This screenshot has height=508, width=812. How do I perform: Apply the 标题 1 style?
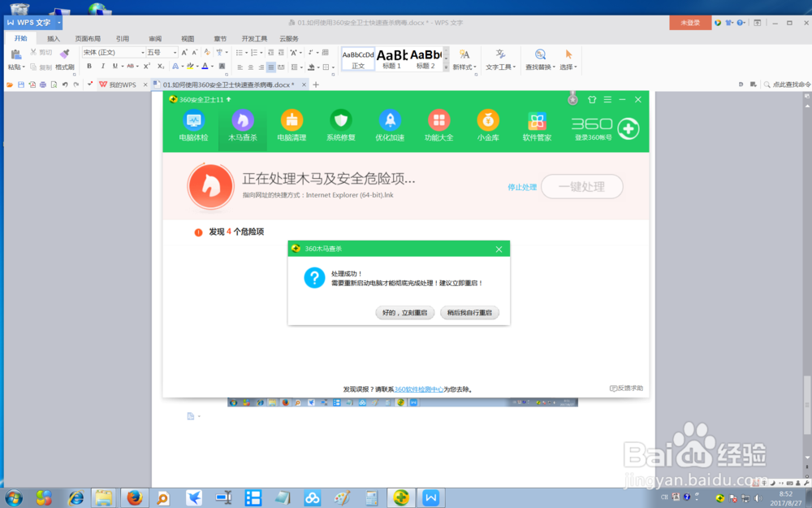tap(392, 59)
